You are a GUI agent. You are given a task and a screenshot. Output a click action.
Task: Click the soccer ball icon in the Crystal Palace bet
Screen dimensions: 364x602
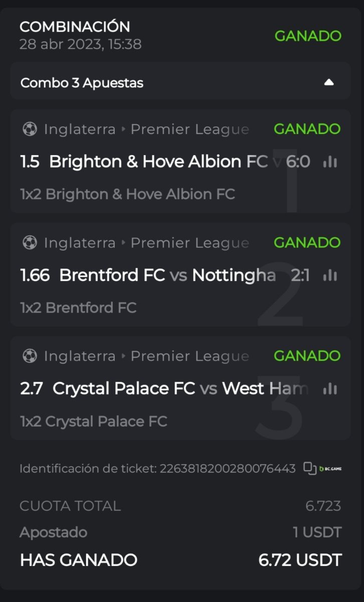[x=30, y=356]
